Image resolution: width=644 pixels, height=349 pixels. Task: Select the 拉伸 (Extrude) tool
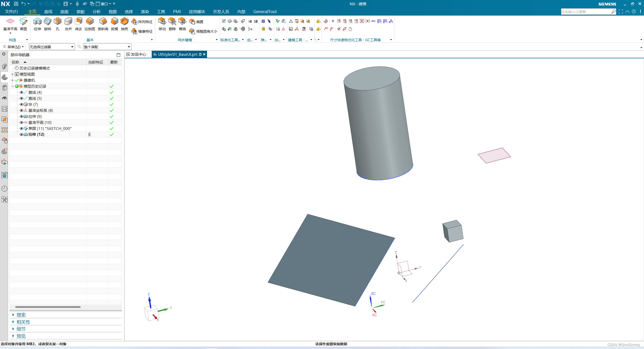click(x=37, y=24)
